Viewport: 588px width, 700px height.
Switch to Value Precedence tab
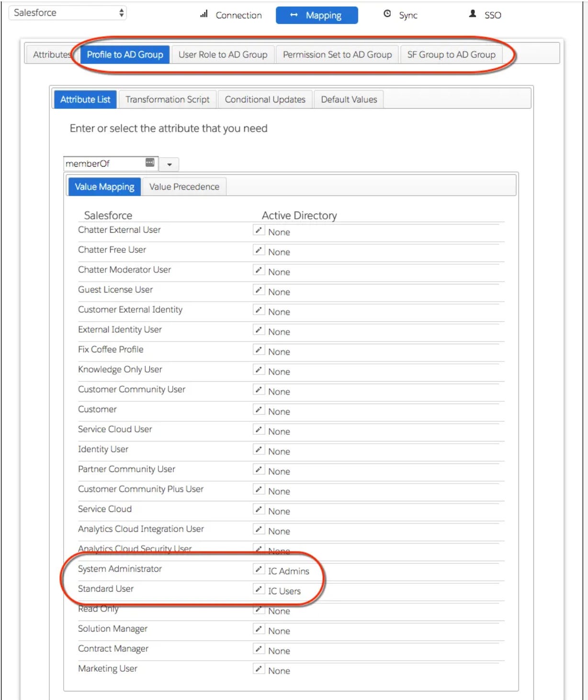click(x=184, y=187)
